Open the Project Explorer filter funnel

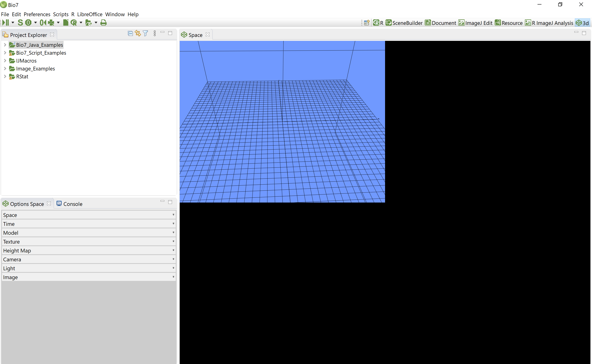click(x=145, y=34)
